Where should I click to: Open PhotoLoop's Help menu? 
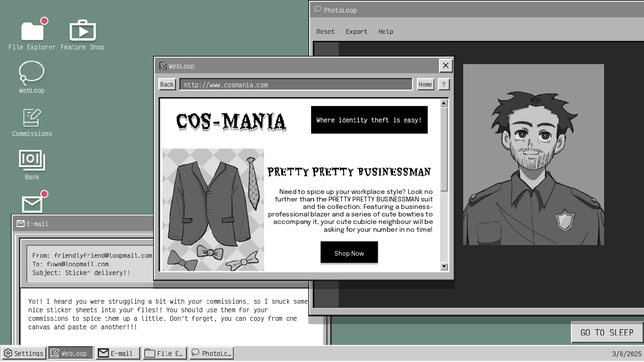pos(386,31)
